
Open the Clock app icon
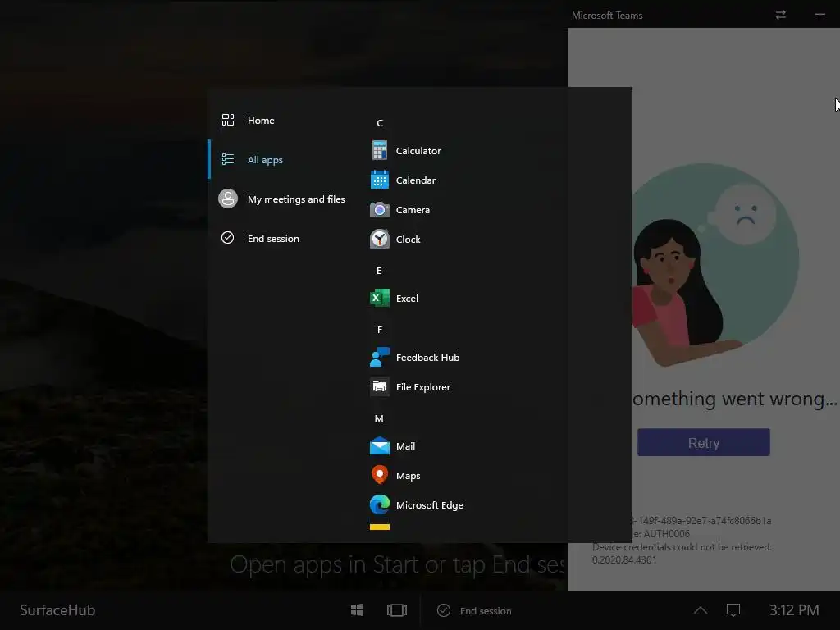379,239
